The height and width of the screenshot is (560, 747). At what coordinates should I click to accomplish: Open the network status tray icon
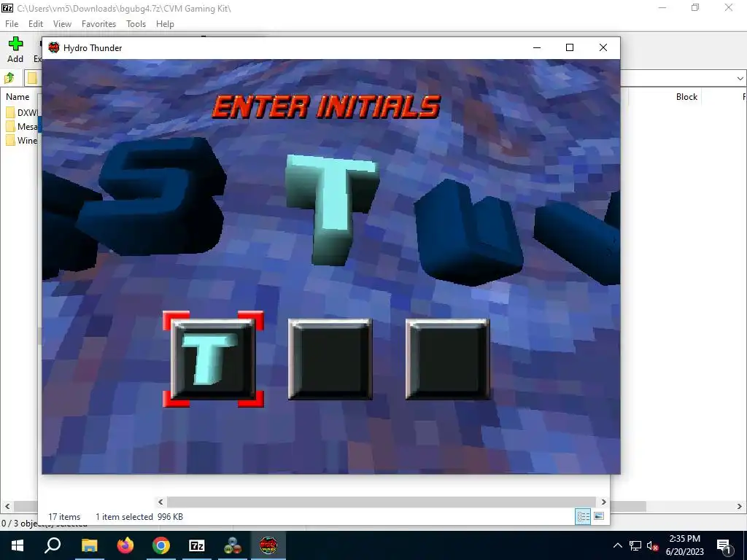pyautogui.click(x=635, y=545)
